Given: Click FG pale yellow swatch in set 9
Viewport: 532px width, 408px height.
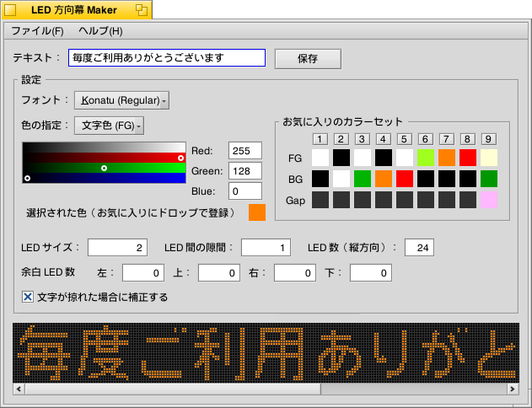Looking at the screenshot, I should coord(489,158).
